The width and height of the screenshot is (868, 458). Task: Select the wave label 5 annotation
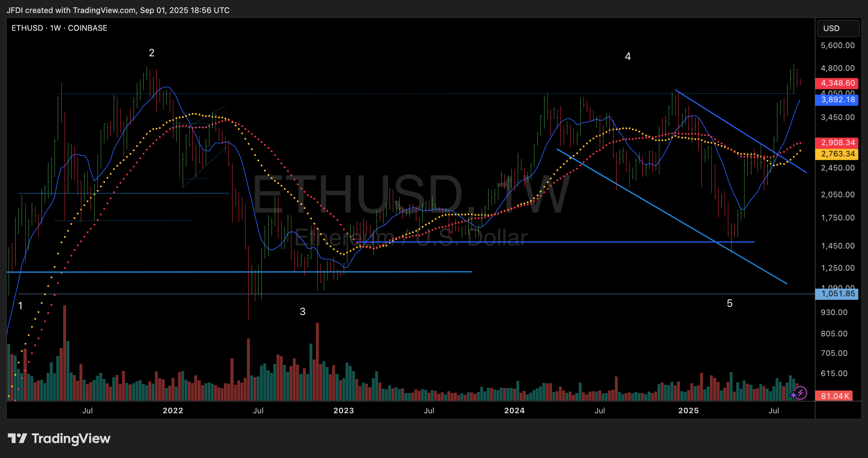tap(730, 304)
